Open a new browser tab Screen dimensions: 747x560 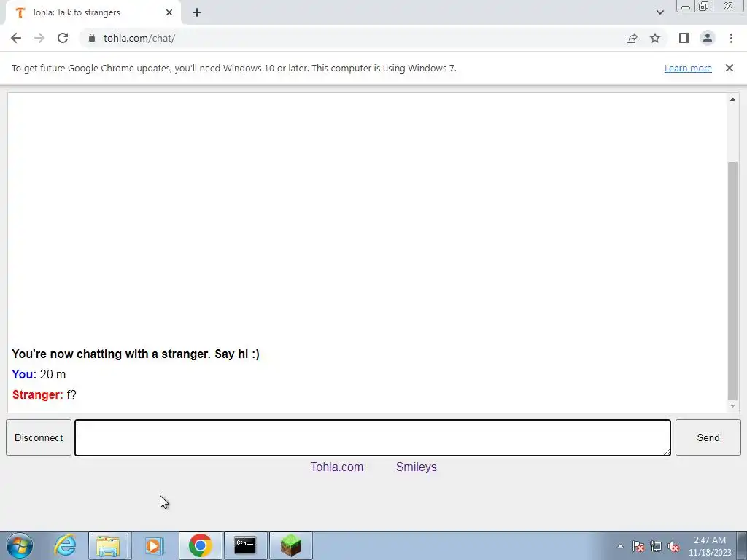[197, 12]
